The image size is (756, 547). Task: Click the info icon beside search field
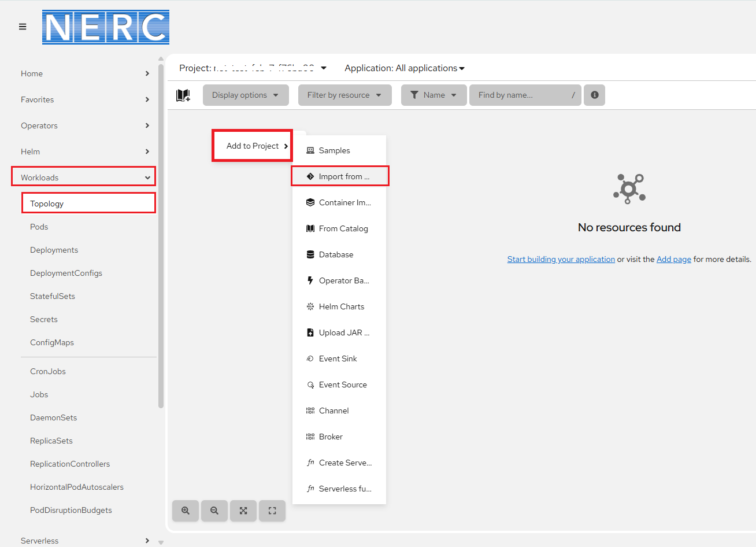click(x=594, y=95)
